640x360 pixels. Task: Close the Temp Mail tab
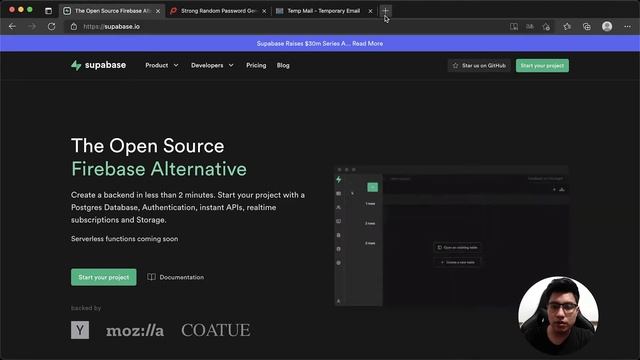point(370,11)
